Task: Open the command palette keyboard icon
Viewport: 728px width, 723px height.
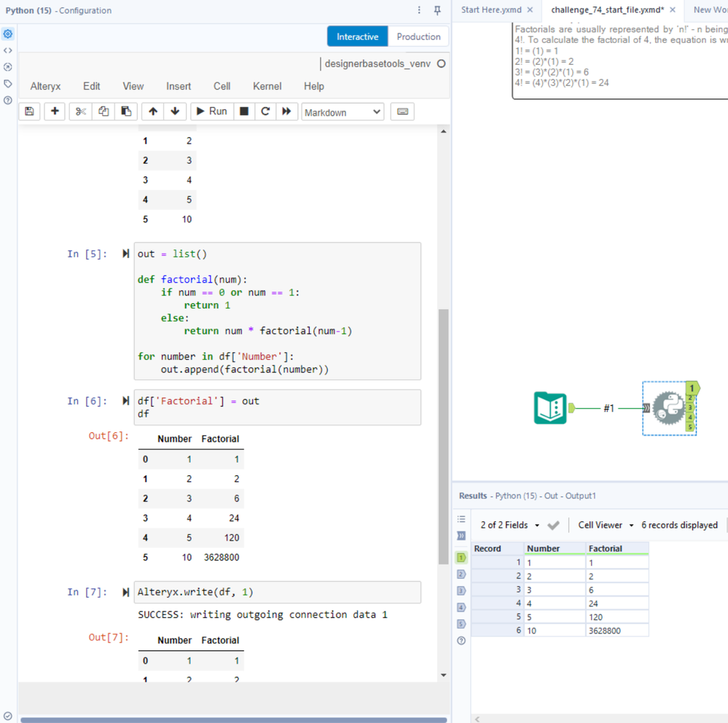Action: point(402,112)
